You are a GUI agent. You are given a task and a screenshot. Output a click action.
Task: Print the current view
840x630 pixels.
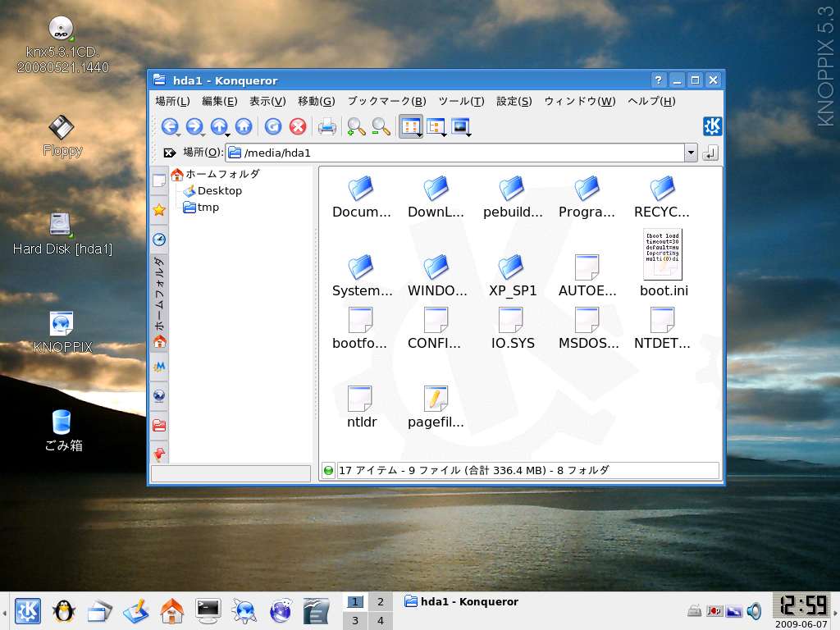pyautogui.click(x=326, y=126)
